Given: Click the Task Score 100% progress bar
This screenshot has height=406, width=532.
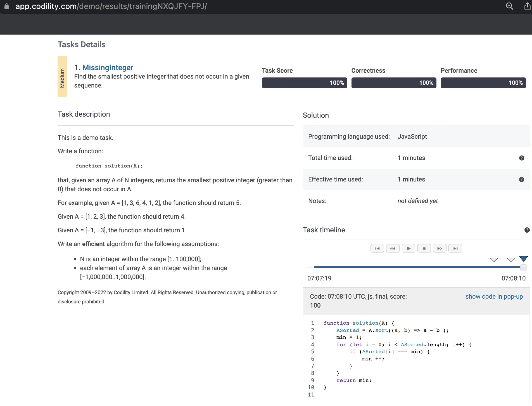Looking at the screenshot, I should pyautogui.click(x=304, y=83).
